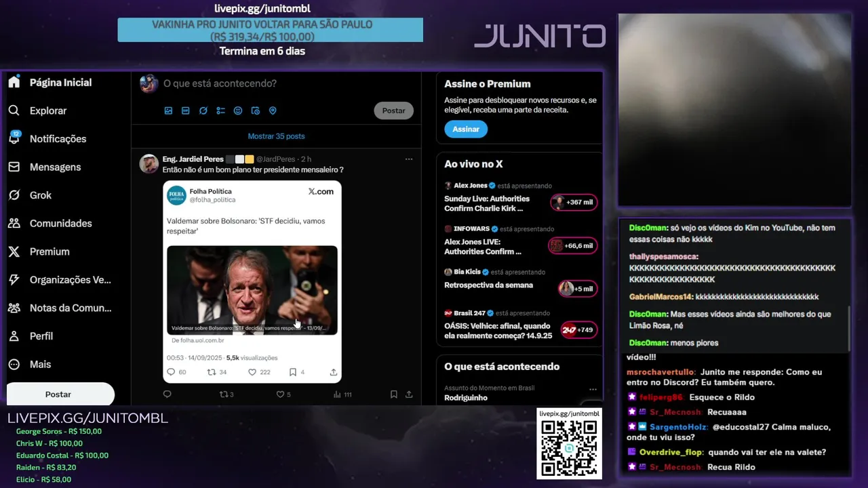
Task: Share the Jardiel Peres post
Action: (409, 394)
